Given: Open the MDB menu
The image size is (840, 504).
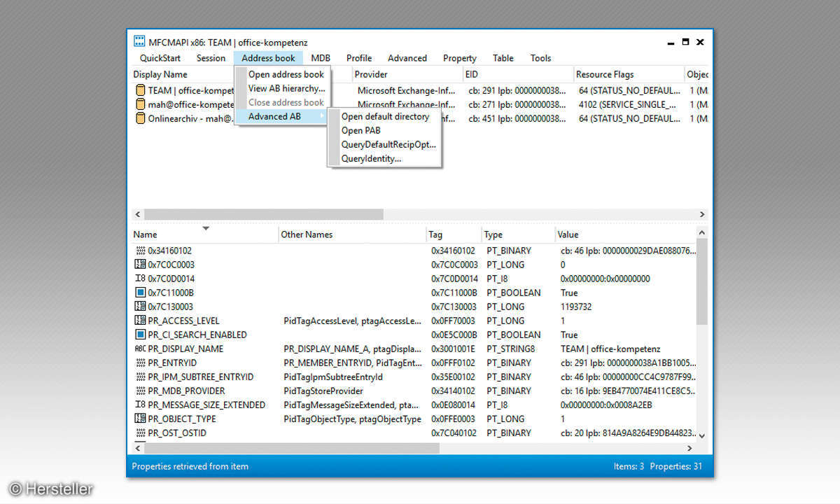Looking at the screenshot, I should [321, 58].
